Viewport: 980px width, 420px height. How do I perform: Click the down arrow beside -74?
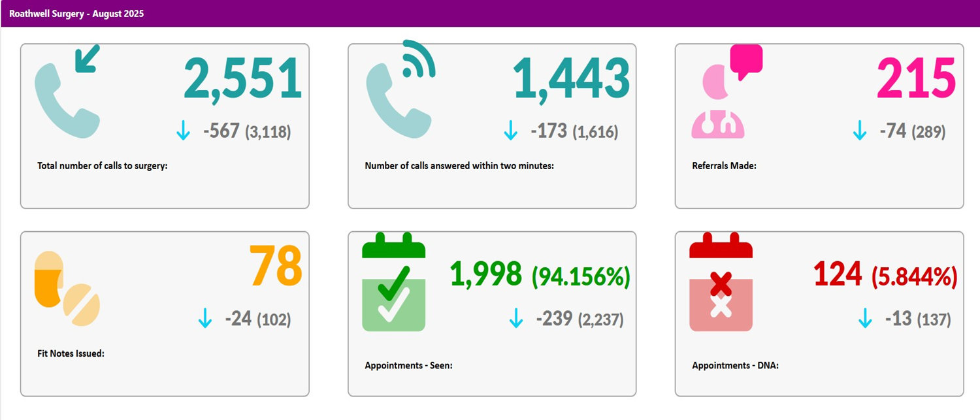pos(860,131)
